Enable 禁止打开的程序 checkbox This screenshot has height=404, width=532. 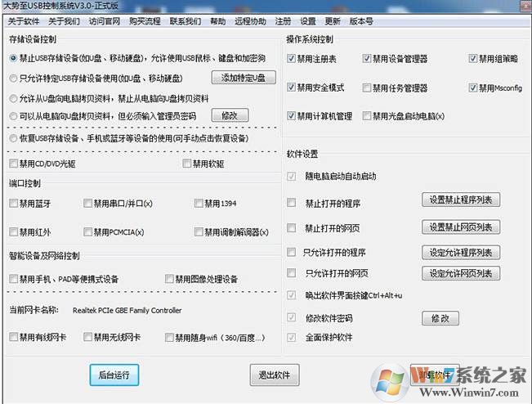tap(292, 203)
